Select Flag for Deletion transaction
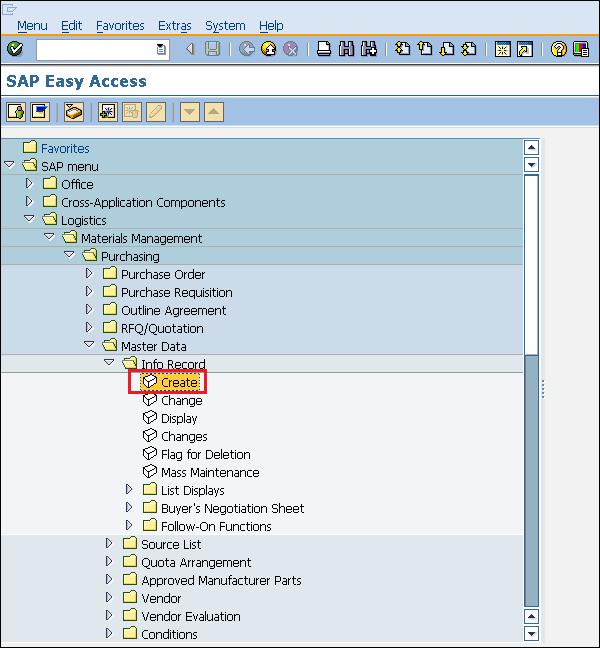Screen dimensions: 600x648 (205, 455)
